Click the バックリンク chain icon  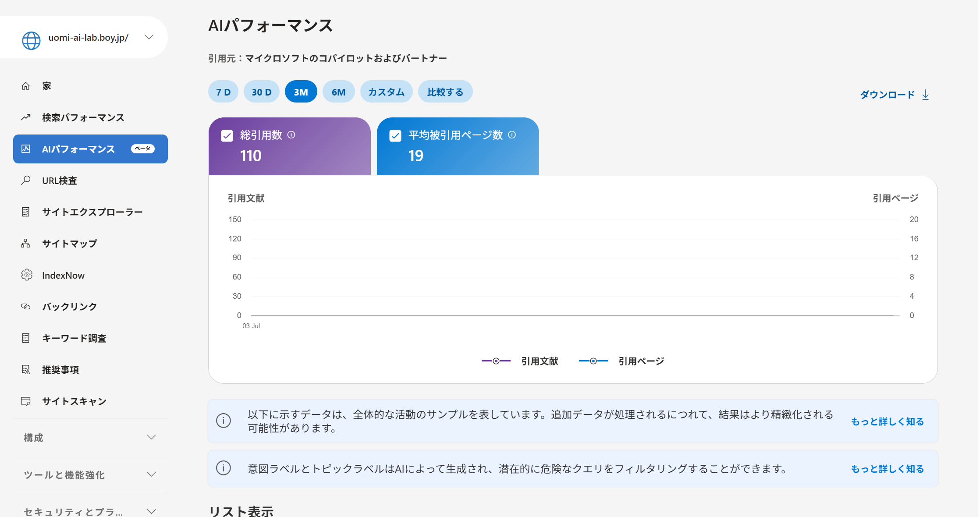point(26,307)
